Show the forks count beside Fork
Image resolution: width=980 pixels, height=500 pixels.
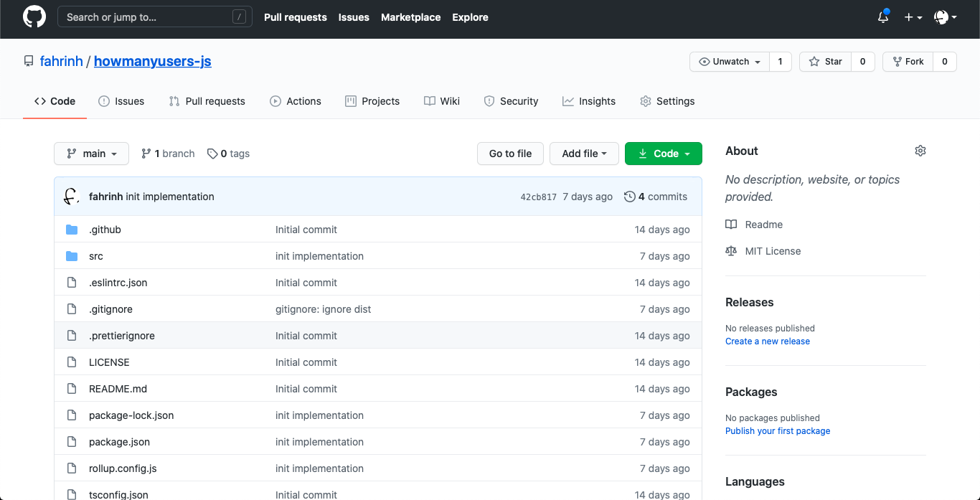pyautogui.click(x=945, y=62)
